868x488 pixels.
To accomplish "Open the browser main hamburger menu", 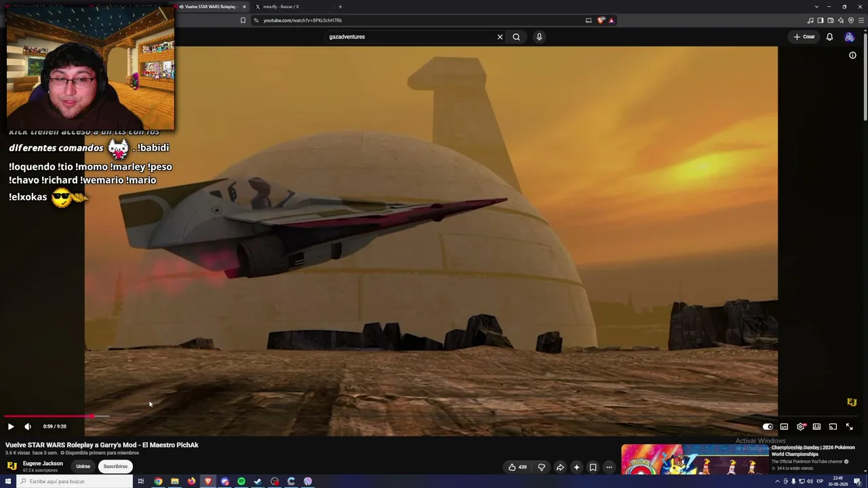I will [861, 20].
